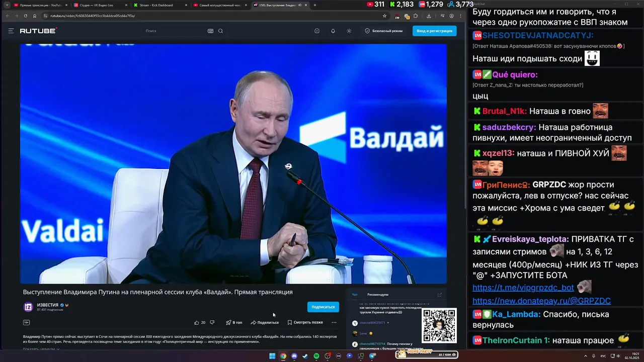Image resolution: width=644 pixels, height=362 pixels.
Task: Click username Brutal_N1k in chat overlay
Action: click(x=505, y=111)
